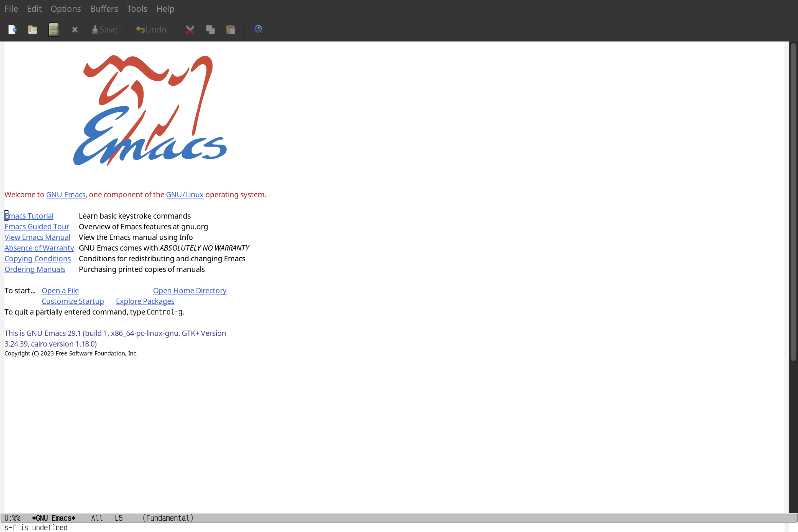The height and width of the screenshot is (532, 798).
Task: Click the Undo icon in toolbar
Action: pos(150,29)
